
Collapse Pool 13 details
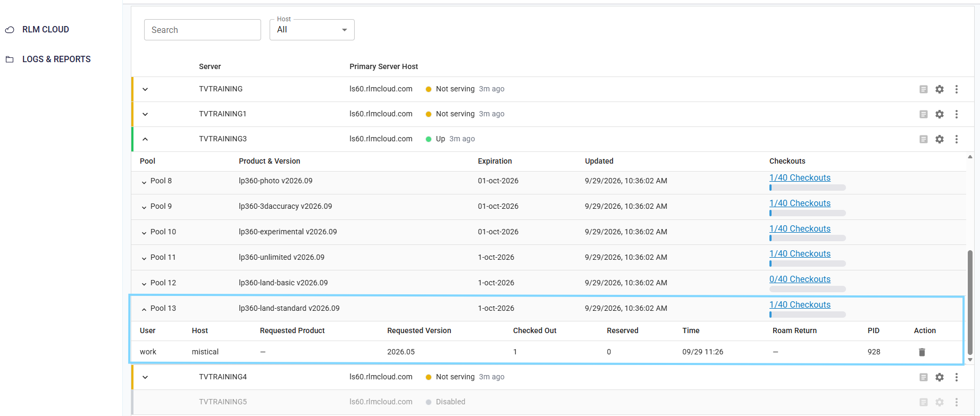tap(144, 309)
